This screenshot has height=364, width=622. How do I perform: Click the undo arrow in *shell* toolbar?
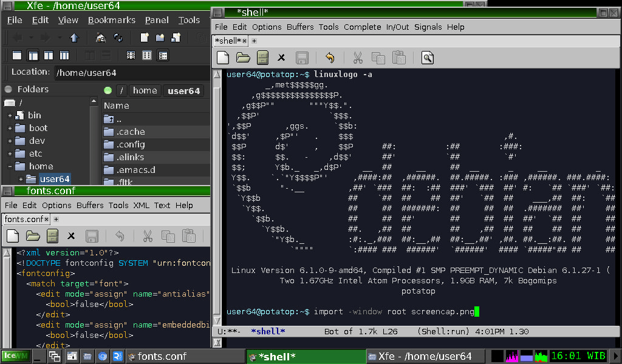point(330,58)
